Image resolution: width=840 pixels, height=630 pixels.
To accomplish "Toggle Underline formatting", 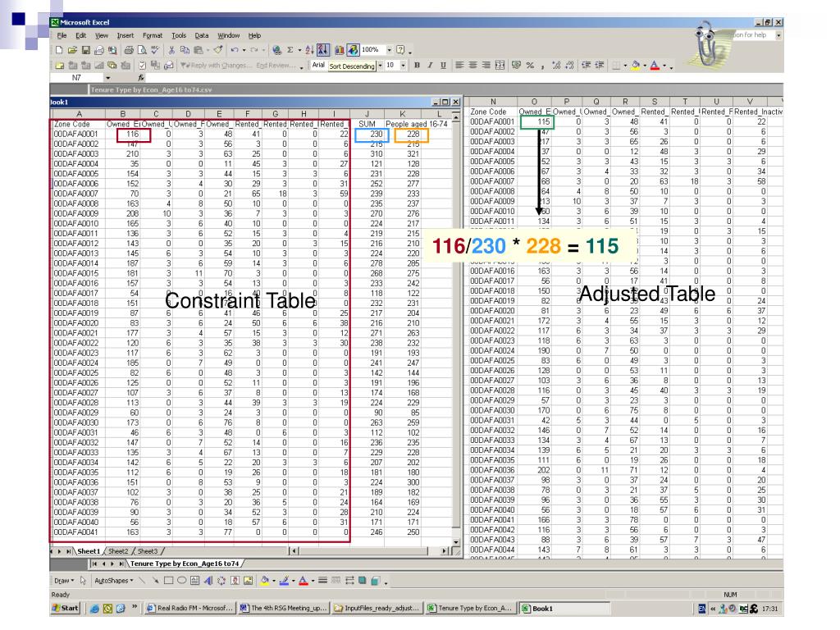I will pyautogui.click(x=443, y=66).
